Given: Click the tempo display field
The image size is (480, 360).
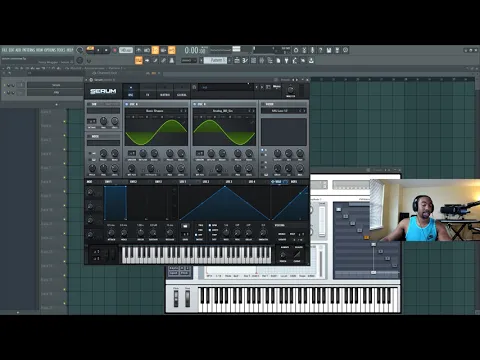Looking at the screenshot, I should pos(126,50).
